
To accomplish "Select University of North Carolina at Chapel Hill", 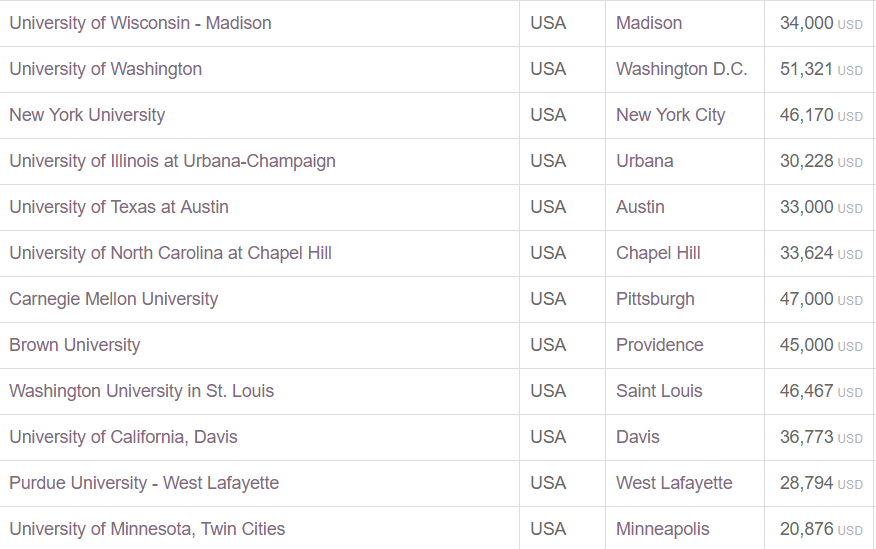I will tap(170, 253).
